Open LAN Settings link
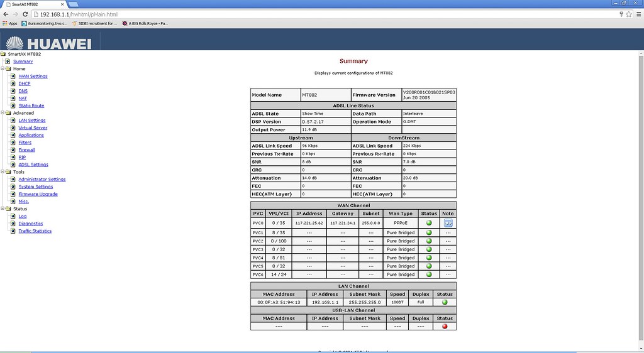The width and height of the screenshot is (644, 353). coord(32,121)
